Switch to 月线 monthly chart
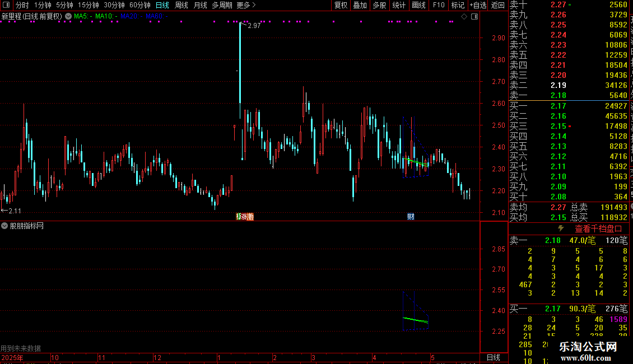633x364 pixels. (x=200, y=5)
